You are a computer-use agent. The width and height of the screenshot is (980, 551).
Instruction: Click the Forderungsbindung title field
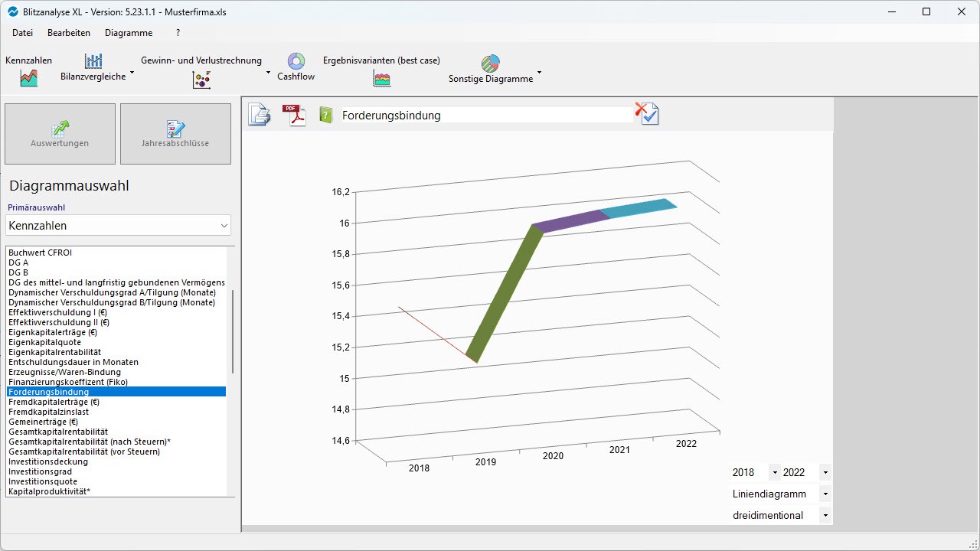pos(487,116)
